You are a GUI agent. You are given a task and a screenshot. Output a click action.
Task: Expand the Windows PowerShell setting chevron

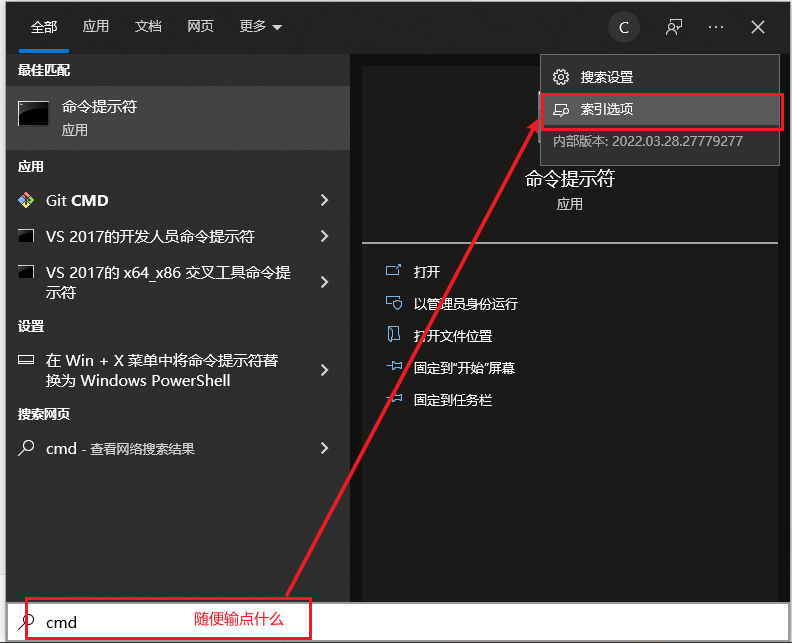click(324, 370)
